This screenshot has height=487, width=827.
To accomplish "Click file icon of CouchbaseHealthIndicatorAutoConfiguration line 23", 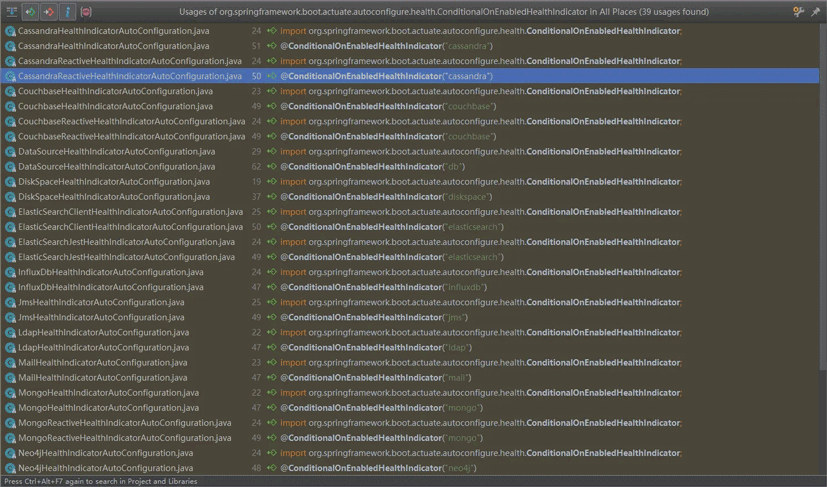I will 10,91.
